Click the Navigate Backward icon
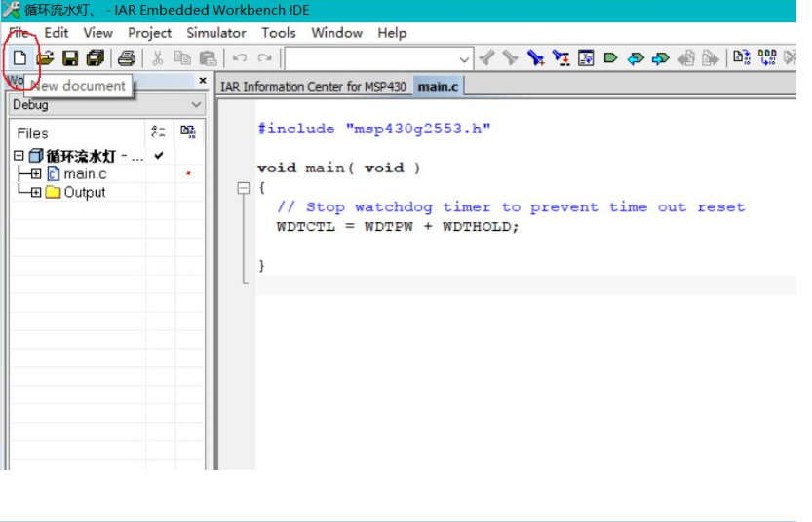Viewport: 812px width, 522px height. click(x=686, y=58)
